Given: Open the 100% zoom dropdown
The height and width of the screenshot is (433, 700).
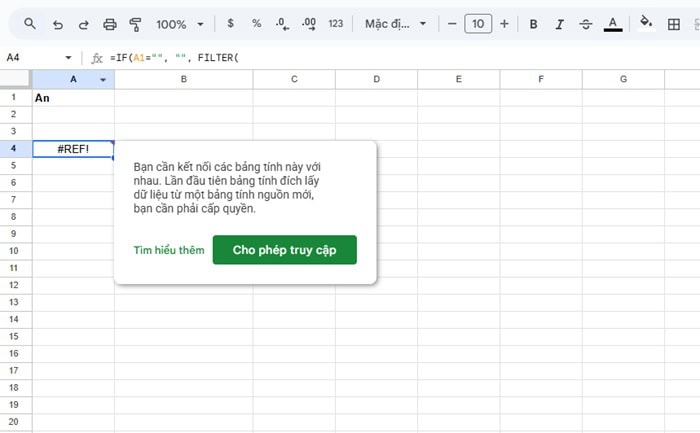Looking at the screenshot, I should (181, 23).
